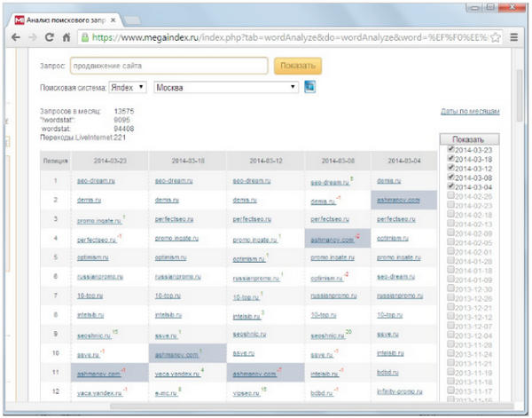The width and height of the screenshot is (532, 418).
Task: Open the Chrome hamburger menu
Action: click(x=514, y=37)
